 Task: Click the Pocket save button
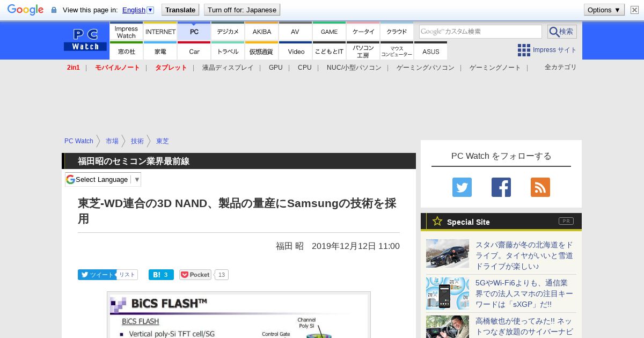click(x=195, y=275)
